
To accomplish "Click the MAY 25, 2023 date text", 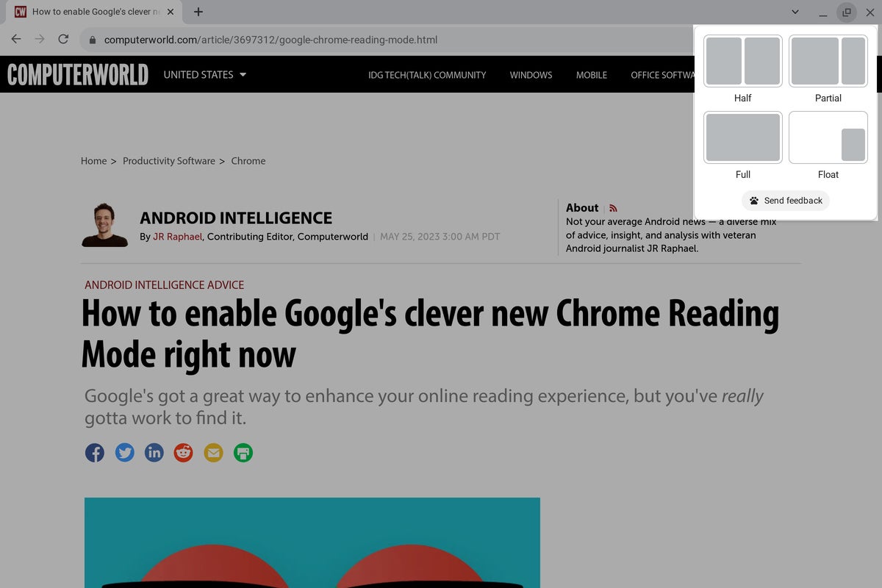I will 440,237.
